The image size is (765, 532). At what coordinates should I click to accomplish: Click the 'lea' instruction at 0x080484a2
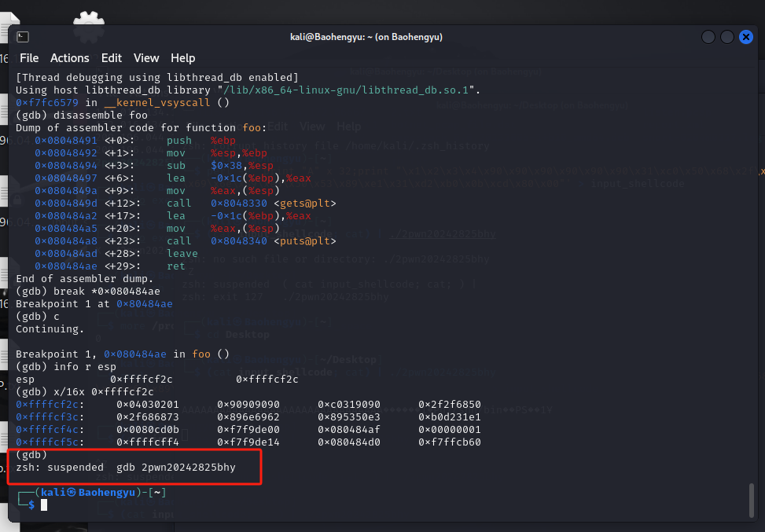coord(175,216)
